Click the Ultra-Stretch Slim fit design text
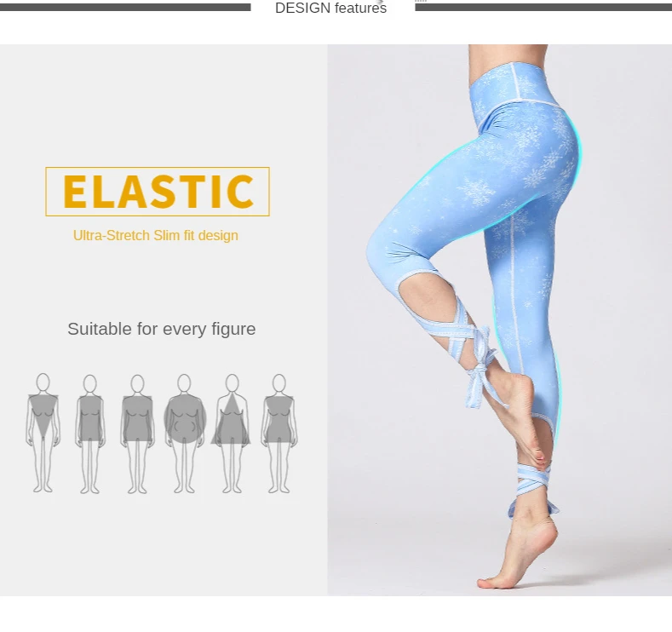Screen dimensions: 672x632 pos(156,236)
